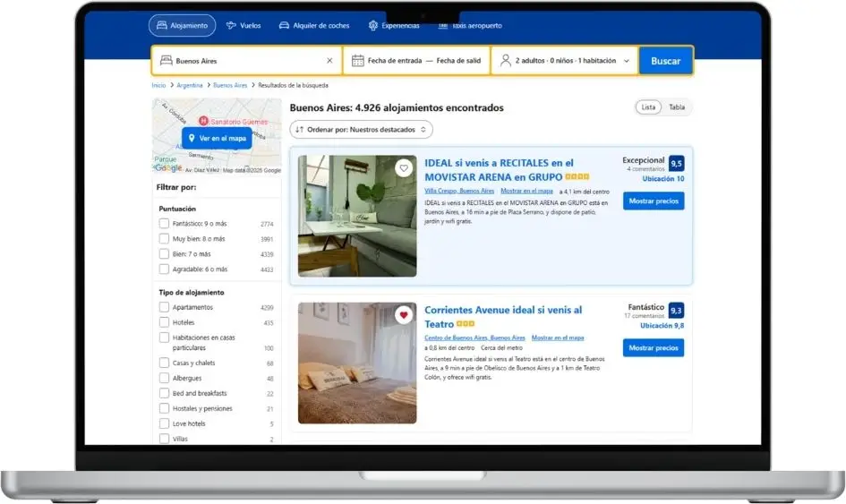
Task: Open the Experiencias tab
Action: [x=394, y=25]
